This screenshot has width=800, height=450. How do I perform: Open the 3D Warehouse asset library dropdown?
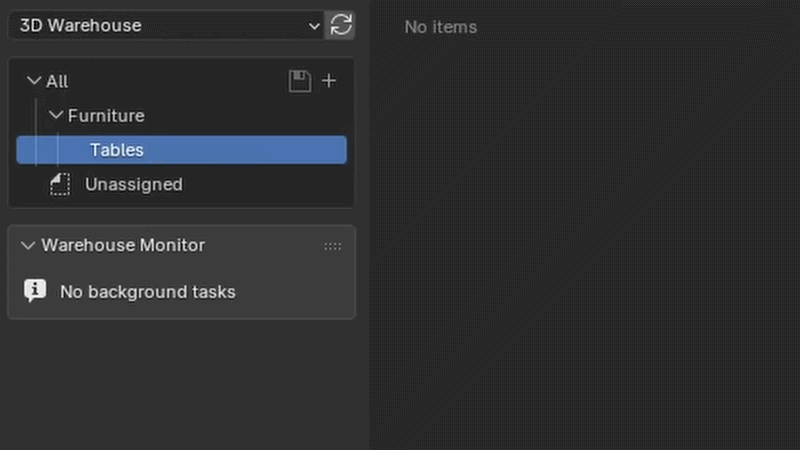click(x=166, y=26)
